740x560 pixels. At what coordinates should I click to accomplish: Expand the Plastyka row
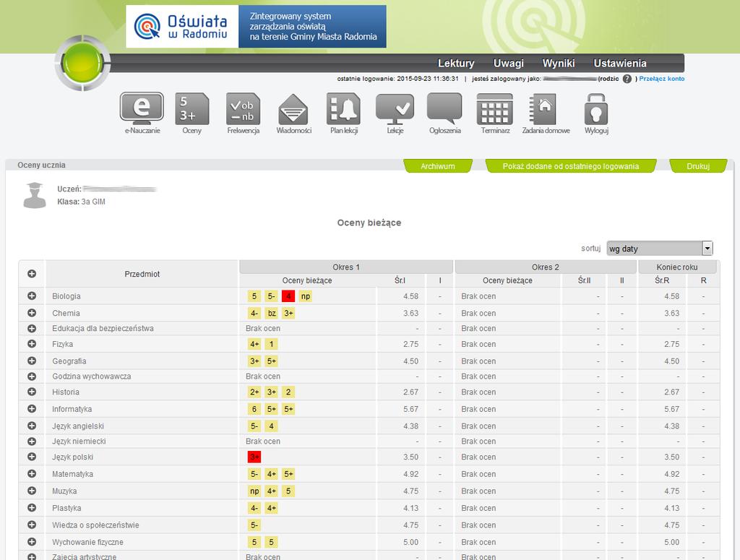tap(32, 508)
